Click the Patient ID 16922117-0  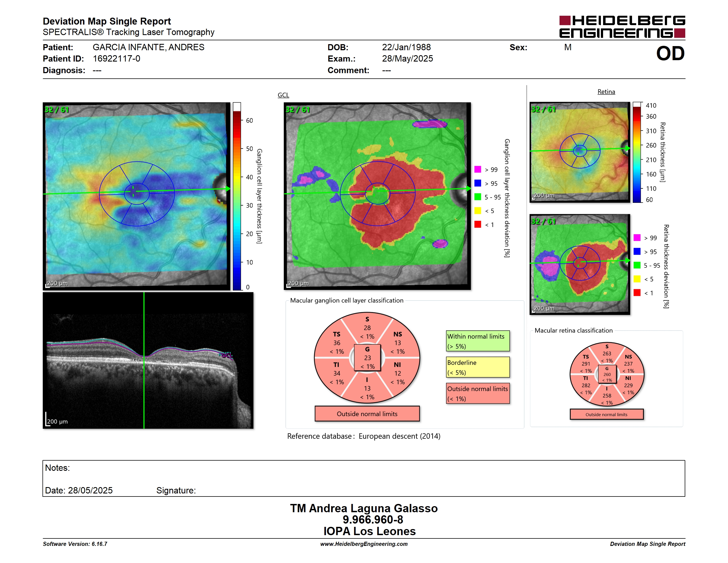pyautogui.click(x=116, y=59)
